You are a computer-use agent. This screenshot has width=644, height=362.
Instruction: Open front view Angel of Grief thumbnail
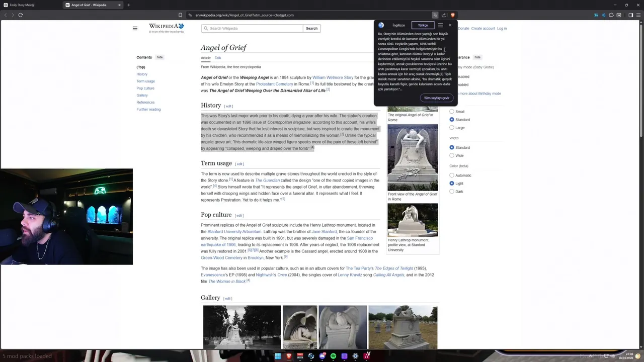[x=413, y=157]
